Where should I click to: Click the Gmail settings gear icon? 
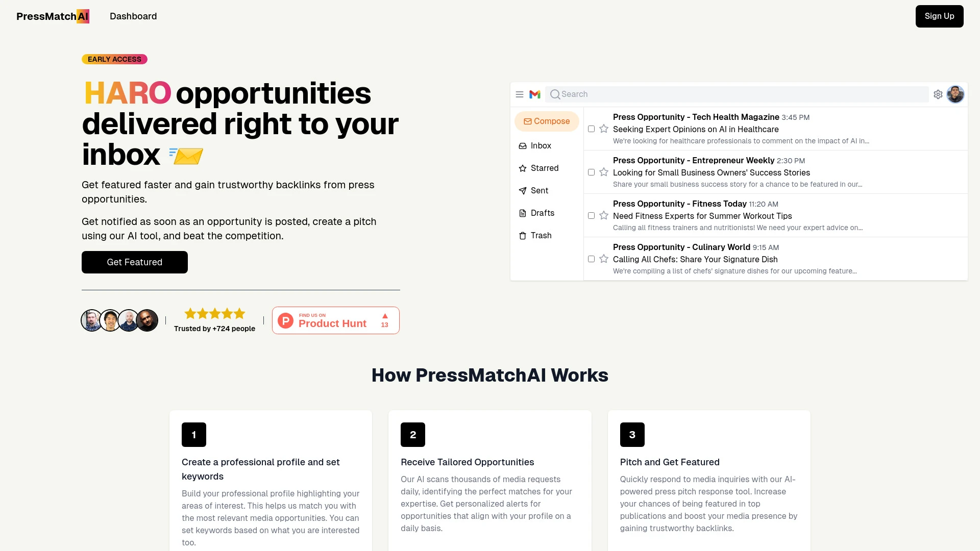click(938, 94)
